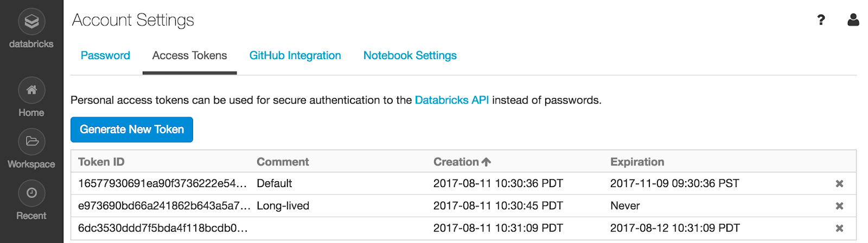Select the Access Tokens tab
Screen dimensions: 868x243
click(189, 55)
